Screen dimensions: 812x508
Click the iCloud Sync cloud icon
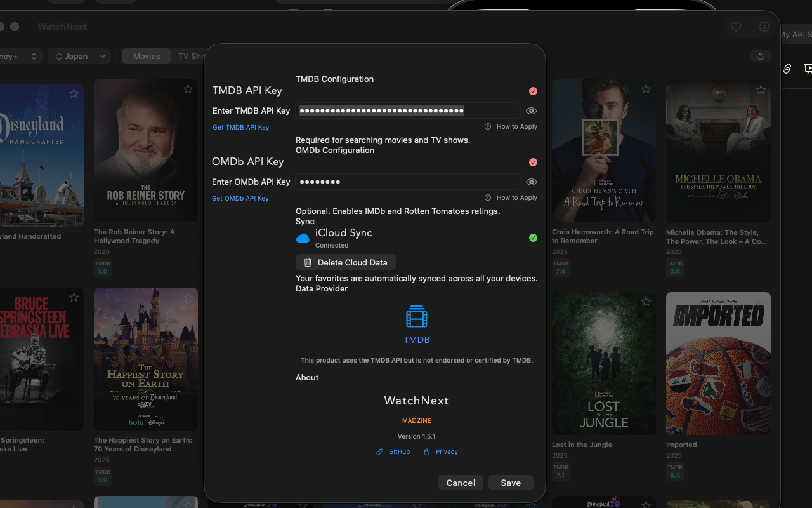point(303,238)
